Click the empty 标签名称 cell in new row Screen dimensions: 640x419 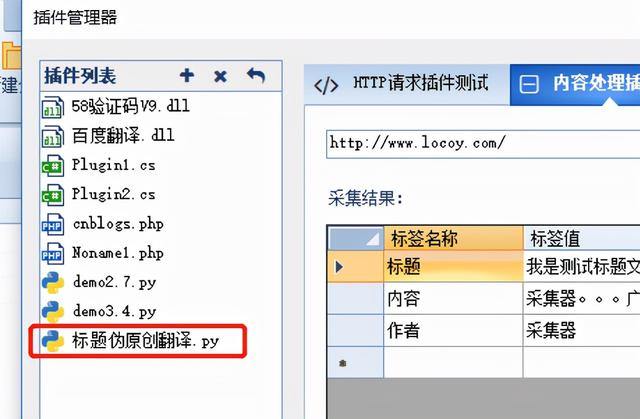(453, 362)
